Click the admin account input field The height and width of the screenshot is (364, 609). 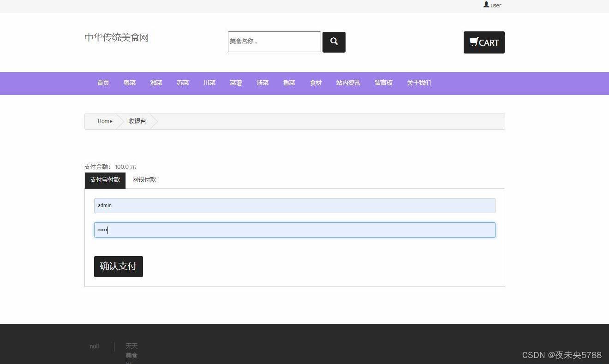[x=294, y=206]
